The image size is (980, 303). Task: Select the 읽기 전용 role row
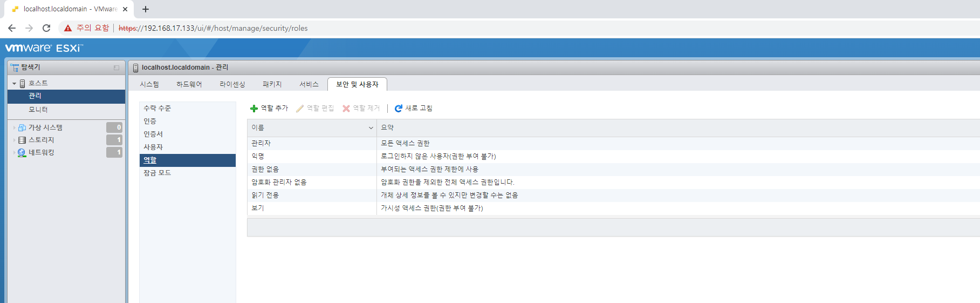(x=613, y=195)
